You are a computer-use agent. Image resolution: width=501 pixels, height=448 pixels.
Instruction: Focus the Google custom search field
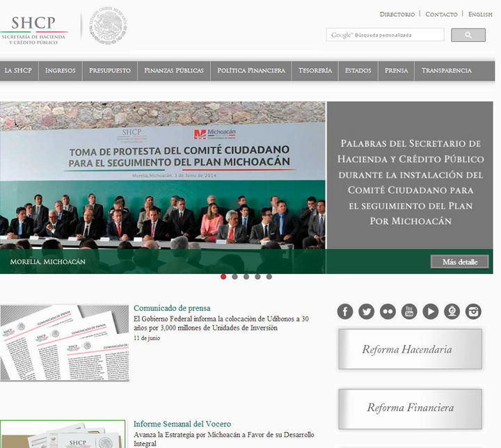point(385,35)
